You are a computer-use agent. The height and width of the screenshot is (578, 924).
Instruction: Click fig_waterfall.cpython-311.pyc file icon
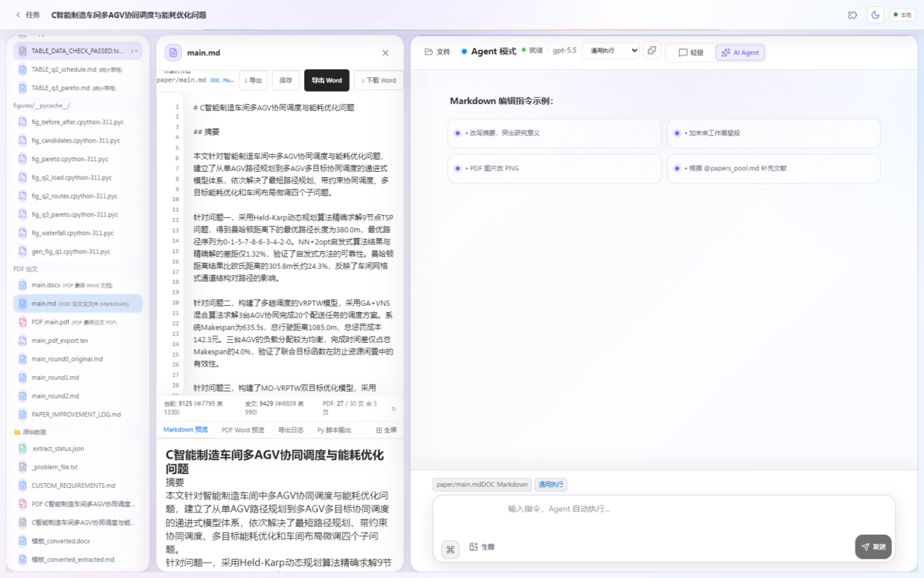point(22,233)
